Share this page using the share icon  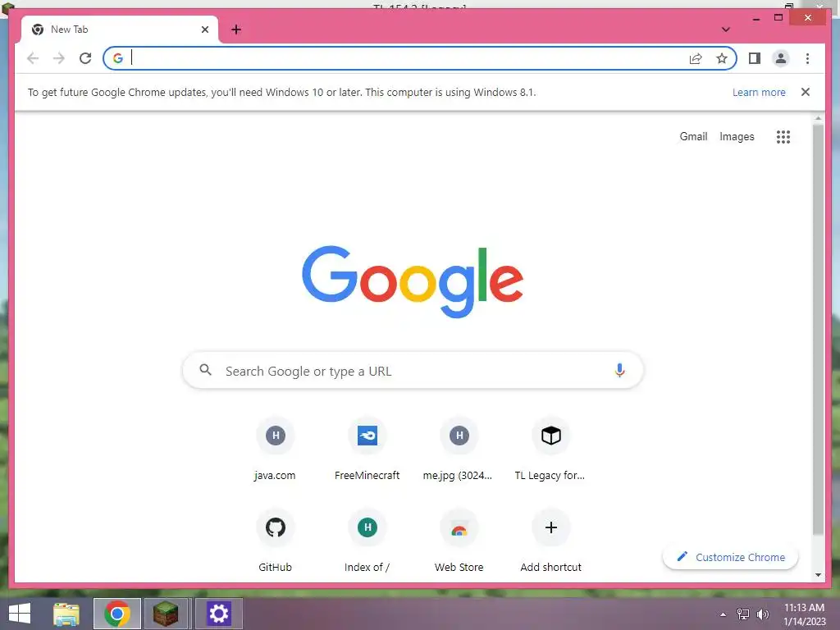(x=696, y=58)
